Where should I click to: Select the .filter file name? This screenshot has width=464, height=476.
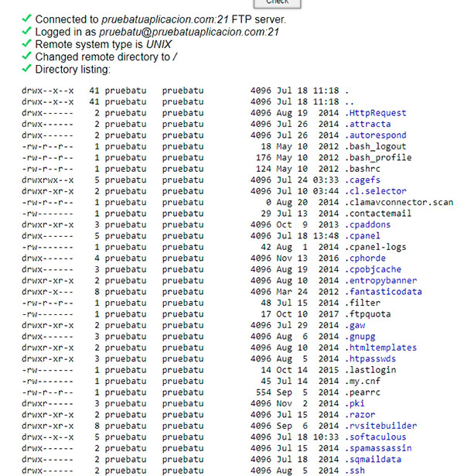(x=363, y=303)
